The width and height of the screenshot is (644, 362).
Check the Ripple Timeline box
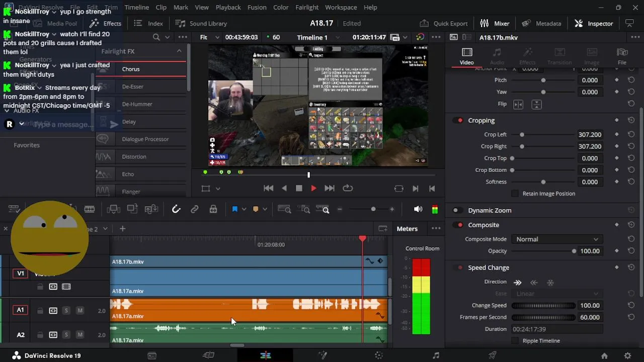click(515, 341)
